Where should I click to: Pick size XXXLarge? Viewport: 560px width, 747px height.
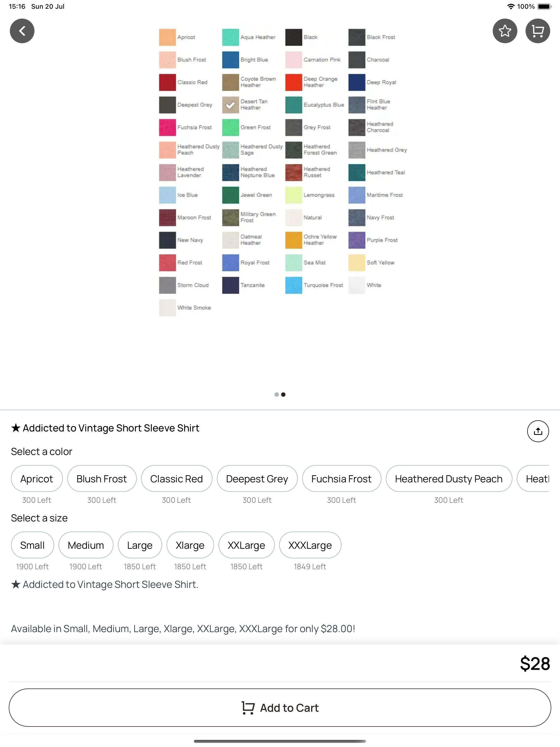pyautogui.click(x=310, y=545)
